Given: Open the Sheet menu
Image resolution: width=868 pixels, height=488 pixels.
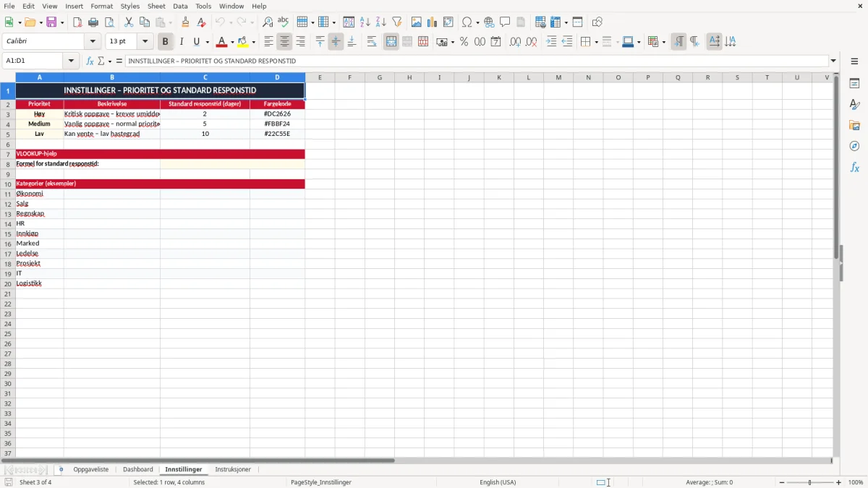Looking at the screenshot, I should coord(156,6).
